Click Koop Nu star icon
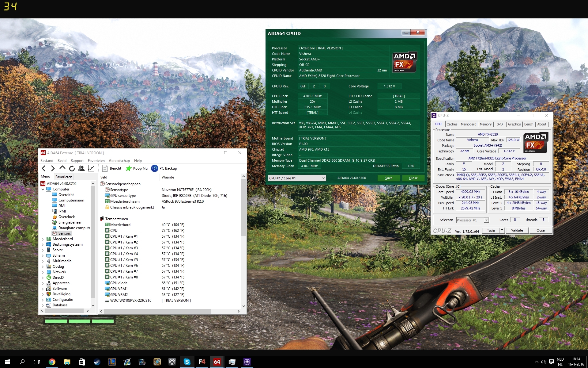588x368 pixels. [129, 168]
